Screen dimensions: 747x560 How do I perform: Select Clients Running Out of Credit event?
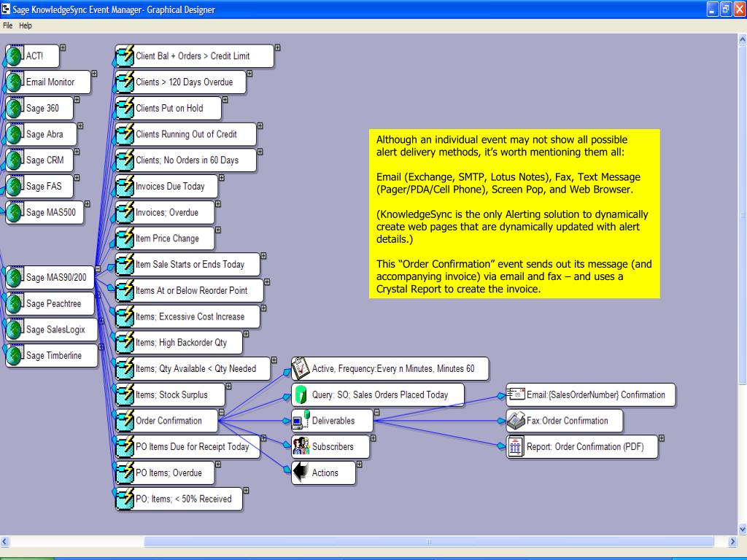[x=186, y=134]
